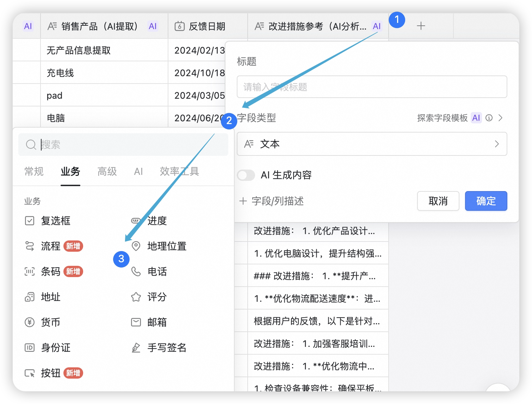532x404 pixels.
Task: Click the 确定 confirm button
Action: coord(486,201)
